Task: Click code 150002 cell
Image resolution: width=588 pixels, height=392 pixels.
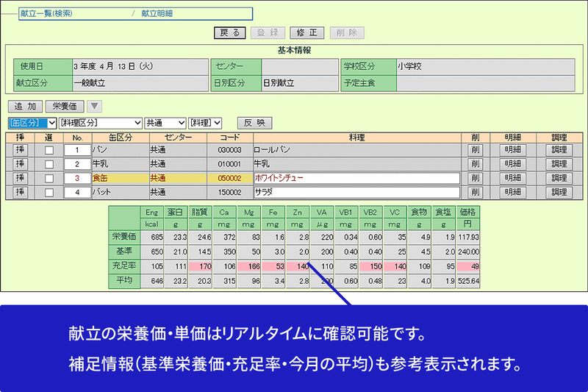Action: pyautogui.click(x=229, y=193)
